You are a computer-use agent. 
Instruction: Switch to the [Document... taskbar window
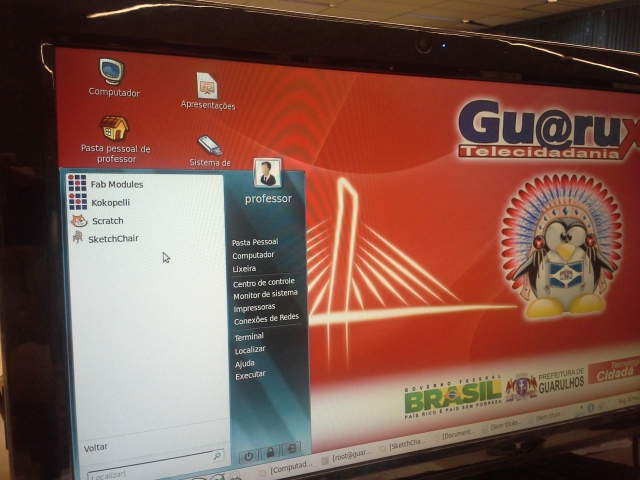(x=455, y=434)
